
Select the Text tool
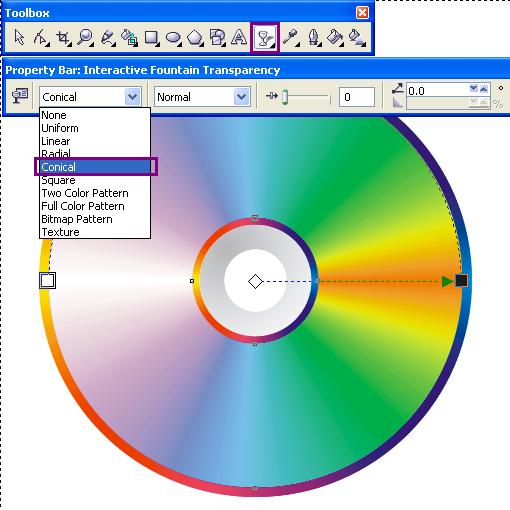(x=239, y=37)
